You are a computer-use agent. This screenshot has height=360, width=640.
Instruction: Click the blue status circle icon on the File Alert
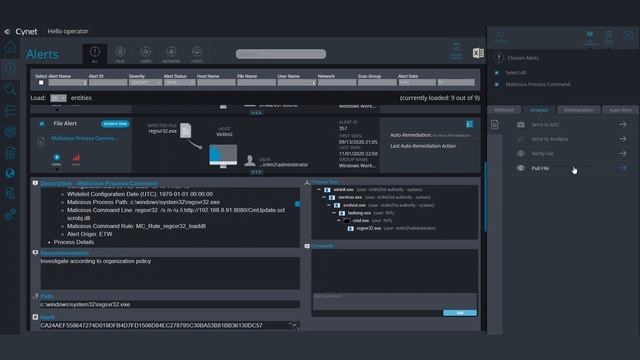[x=57, y=157]
